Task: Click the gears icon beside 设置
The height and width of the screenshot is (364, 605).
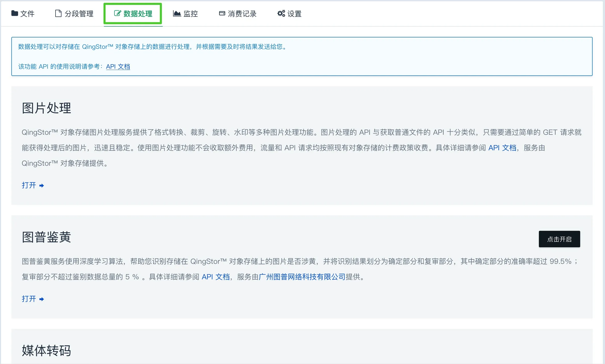Action: (x=281, y=13)
